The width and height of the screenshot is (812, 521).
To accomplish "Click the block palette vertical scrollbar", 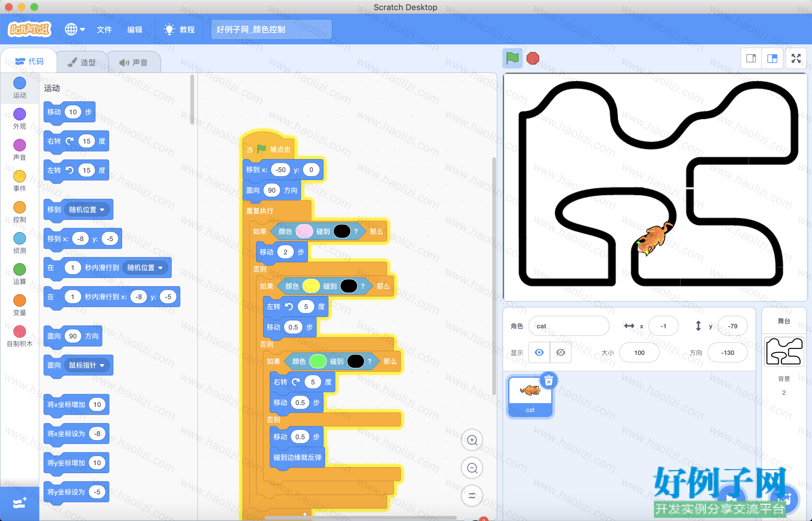I will (x=192, y=100).
